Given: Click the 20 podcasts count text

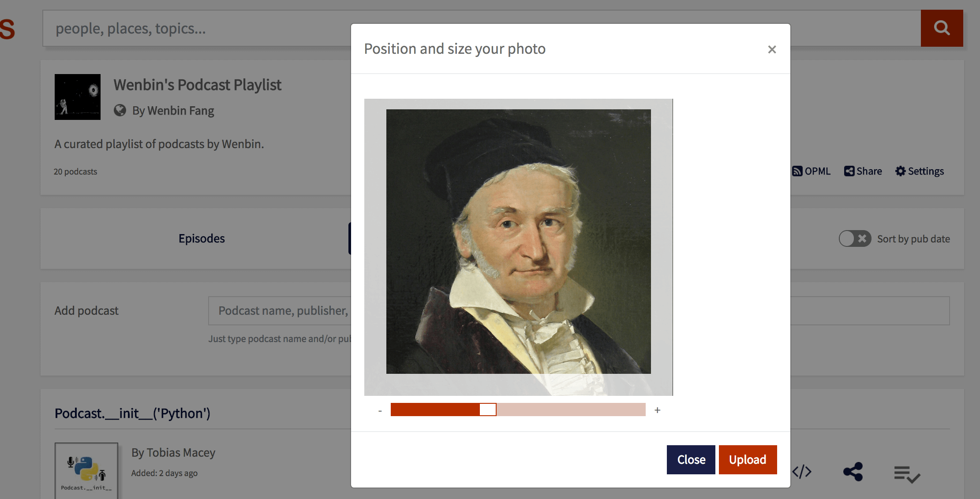Looking at the screenshot, I should pos(75,171).
